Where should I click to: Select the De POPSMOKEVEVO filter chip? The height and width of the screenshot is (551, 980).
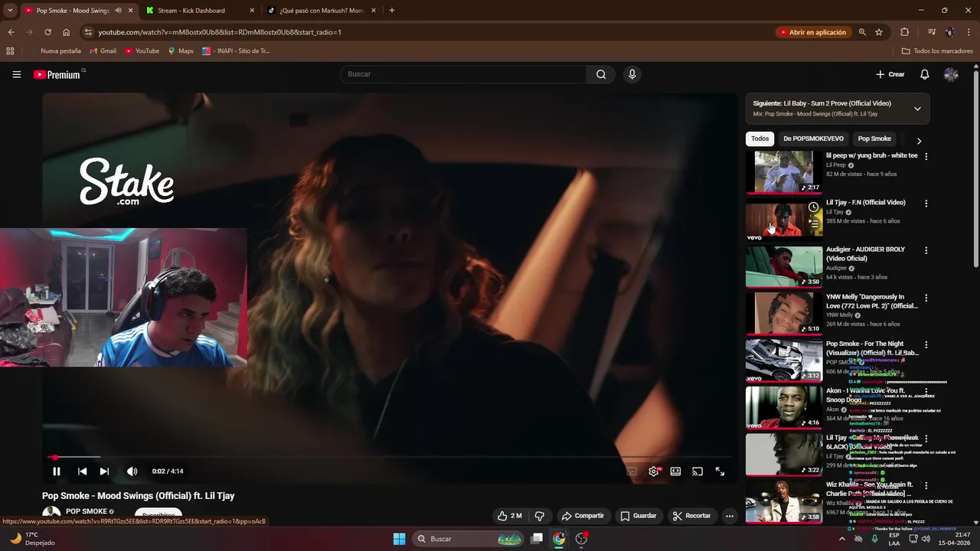pos(813,139)
